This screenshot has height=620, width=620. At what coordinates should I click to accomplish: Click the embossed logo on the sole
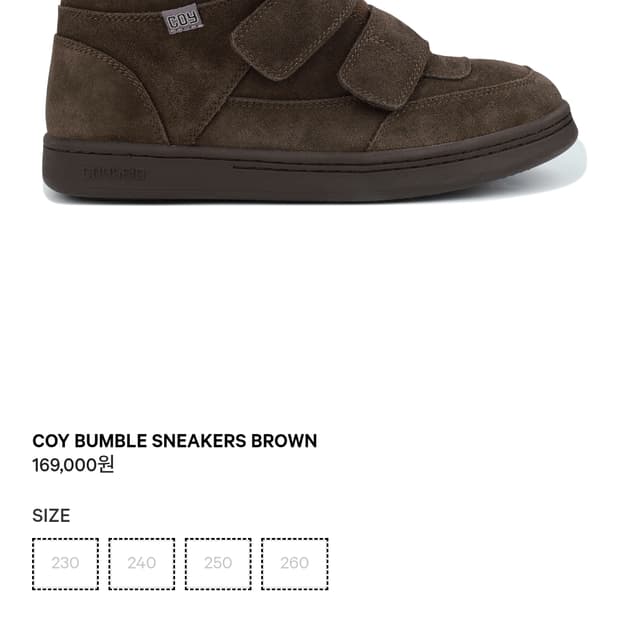click(x=114, y=173)
